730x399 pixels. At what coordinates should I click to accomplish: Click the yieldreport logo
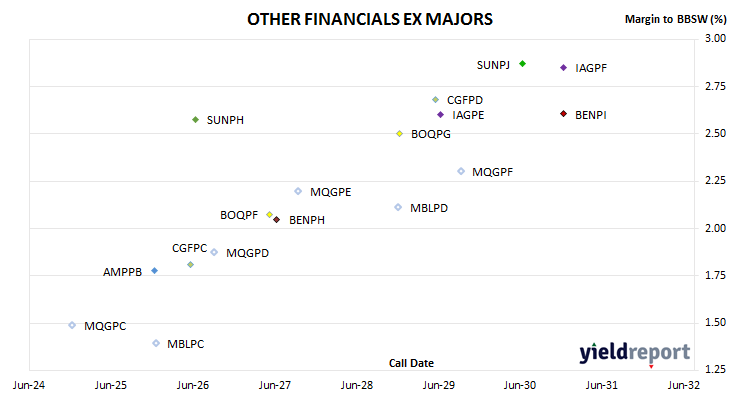[x=634, y=353]
